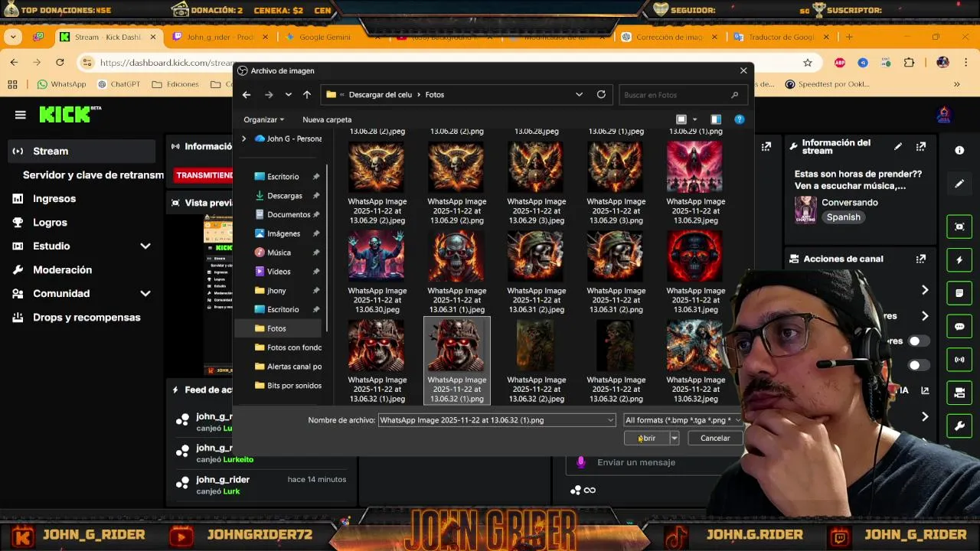Open the ChatGPT bookmark
Viewport: 980px width, 551px height.
pyautogui.click(x=119, y=84)
